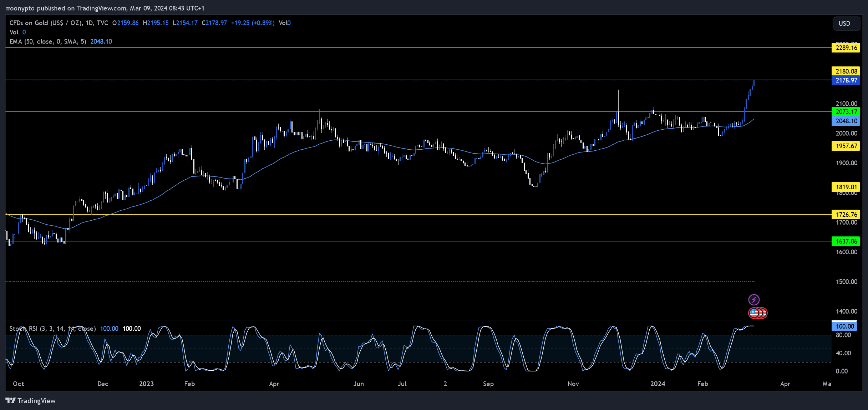Click the header text published on TradingView.com
Screen dimensions: 868x410
(x=81, y=8)
